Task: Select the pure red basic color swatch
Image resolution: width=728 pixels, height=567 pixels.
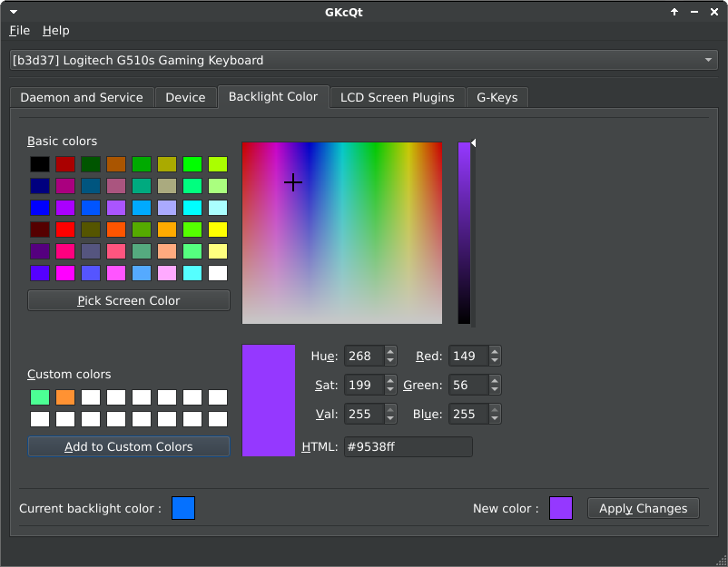Action: (x=65, y=230)
